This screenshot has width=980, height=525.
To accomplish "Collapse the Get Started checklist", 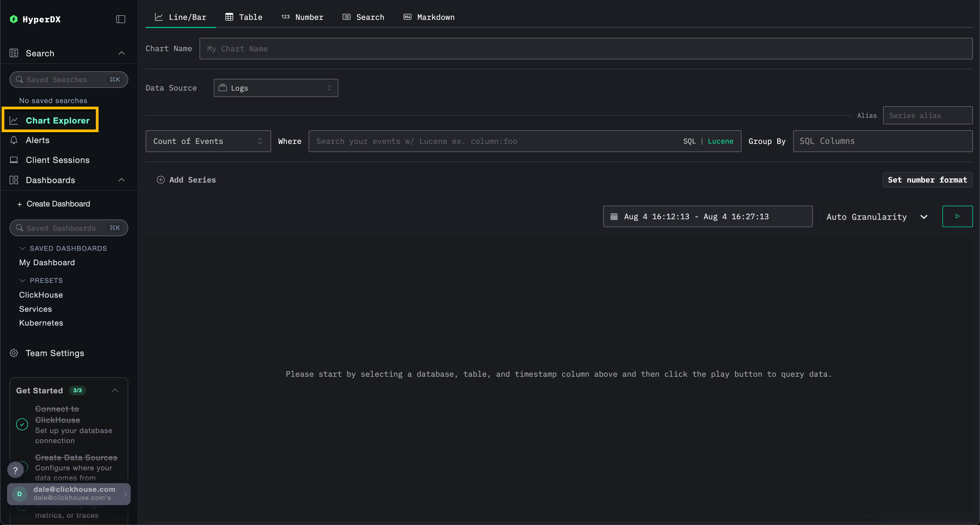I will pyautogui.click(x=115, y=390).
